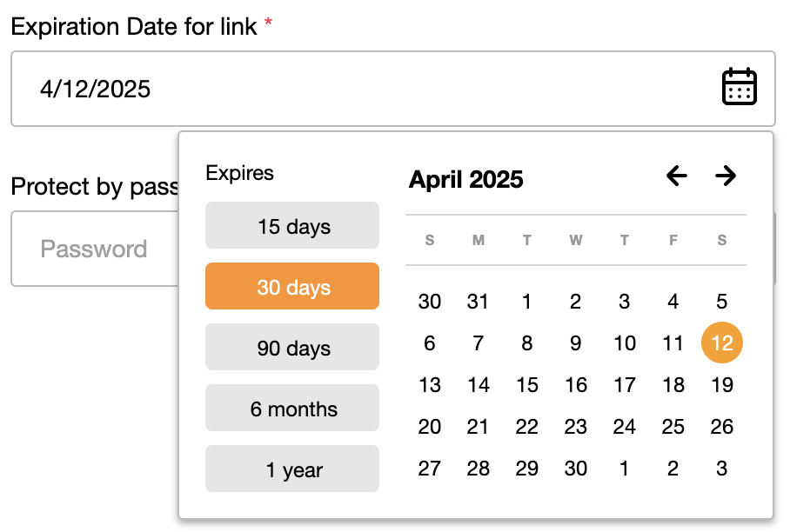
Task: Focus the Password input field
Action: point(95,249)
